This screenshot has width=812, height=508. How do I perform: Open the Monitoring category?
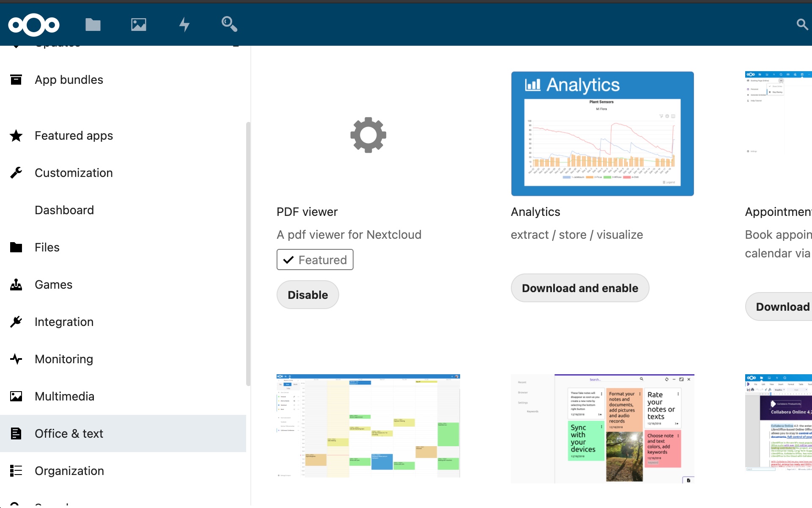point(123,359)
